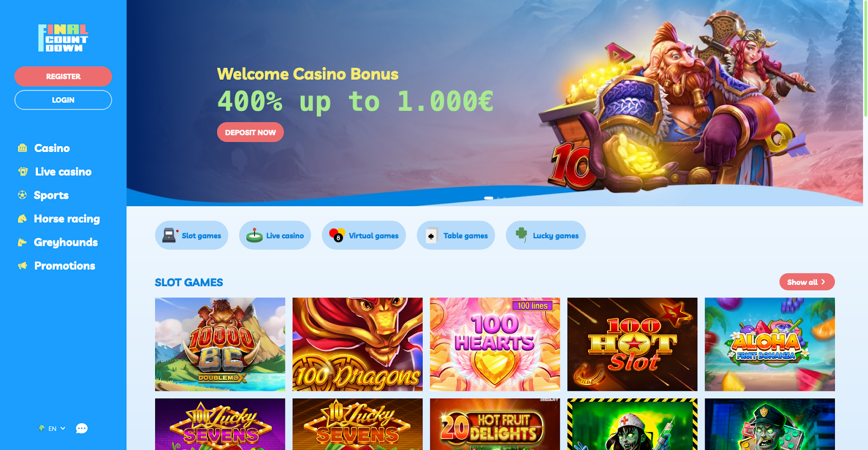The height and width of the screenshot is (450, 868).
Task: Click the REGISTER button
Action: point(63,77)
